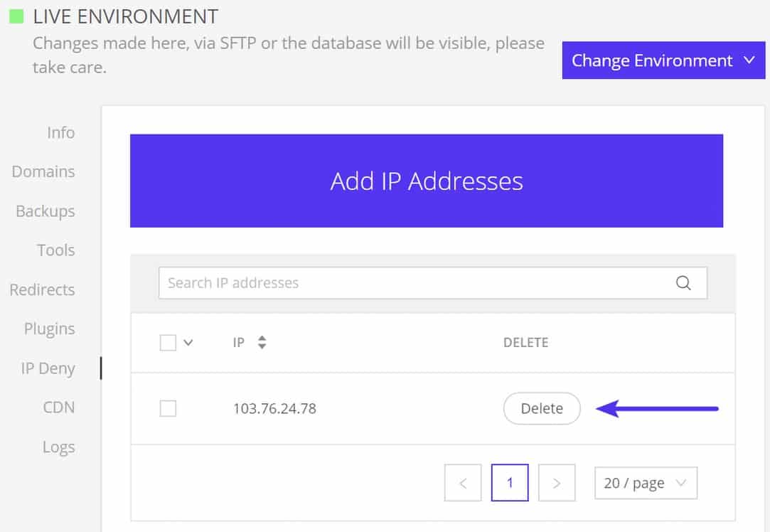Click the Add IP Addresses button
The height and width of the screenshot is (532, 770).
tap(427, 181)
